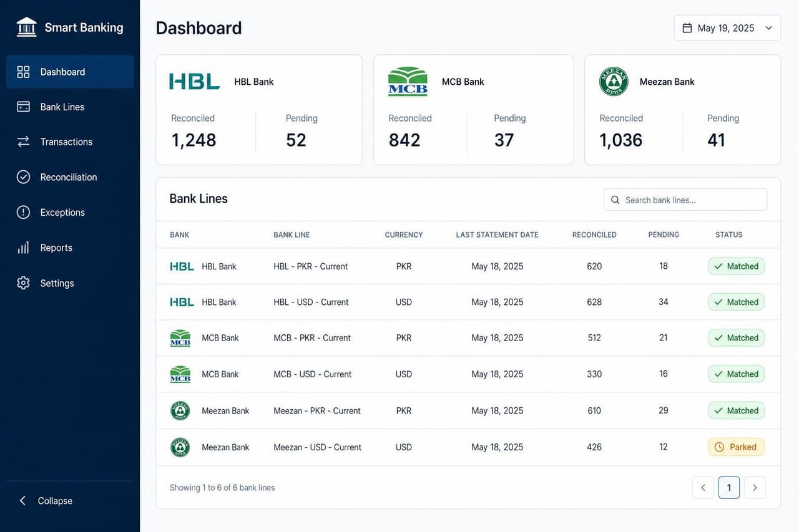The width and height of the screenshot is (799, 532).
Task: Navigate to Reconciliation page
Action: point(70,177)
